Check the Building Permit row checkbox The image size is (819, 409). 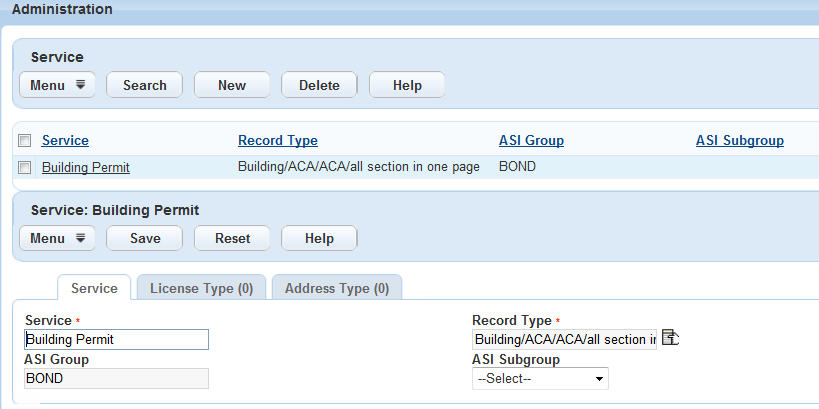25,167
